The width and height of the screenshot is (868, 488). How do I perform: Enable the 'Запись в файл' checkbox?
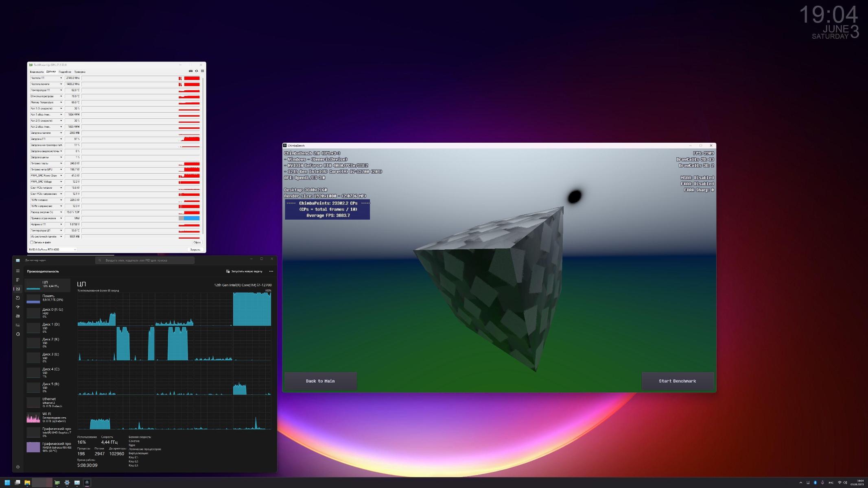coord(32,242)
